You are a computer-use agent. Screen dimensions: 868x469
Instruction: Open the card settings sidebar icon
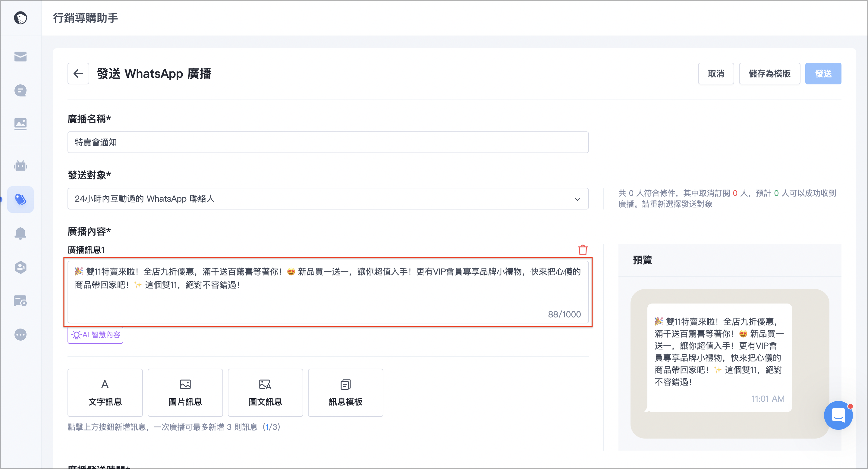pos(20,301)
